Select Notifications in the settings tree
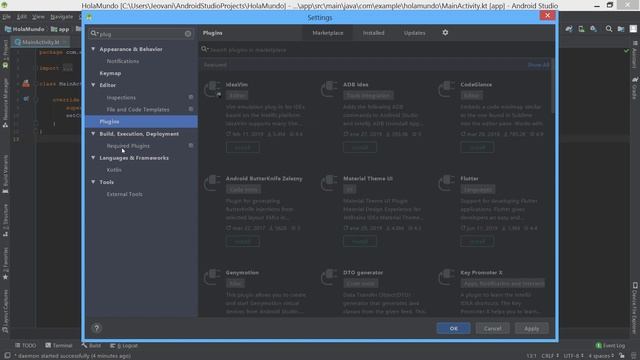Viewport: 640px width, 360px height. coord(122,61)
